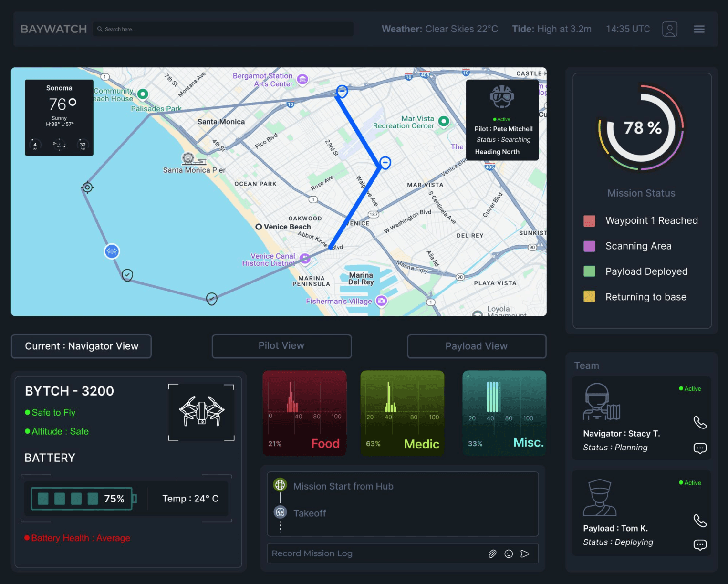Call Navigator Stacy T.
This screenshot has width=728, height=584.
(700, 422)
